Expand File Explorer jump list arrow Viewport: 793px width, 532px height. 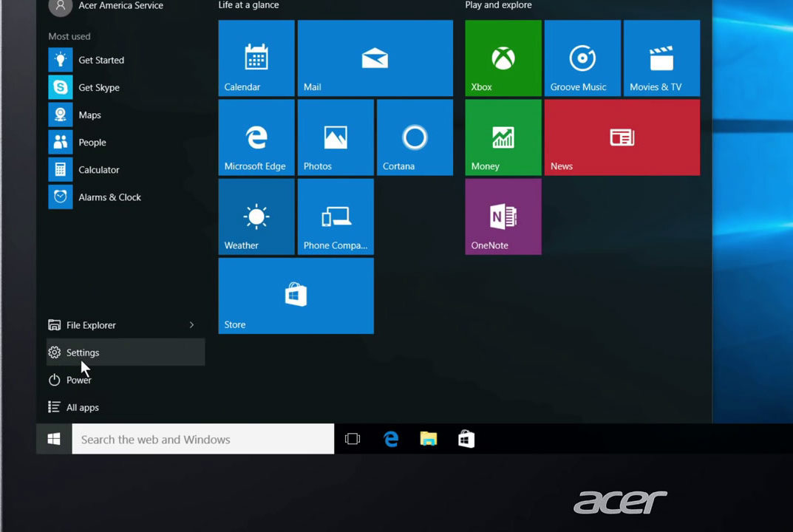click(191, 325)
